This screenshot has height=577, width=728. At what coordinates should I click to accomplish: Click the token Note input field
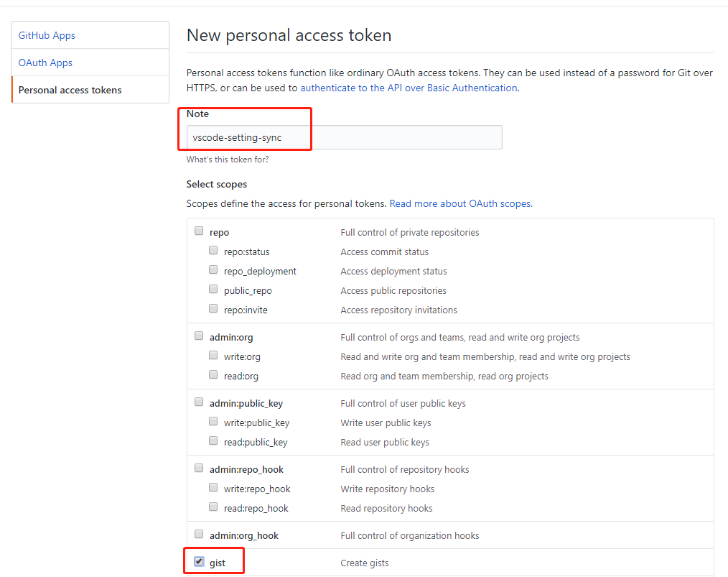[x=344, y=137]
